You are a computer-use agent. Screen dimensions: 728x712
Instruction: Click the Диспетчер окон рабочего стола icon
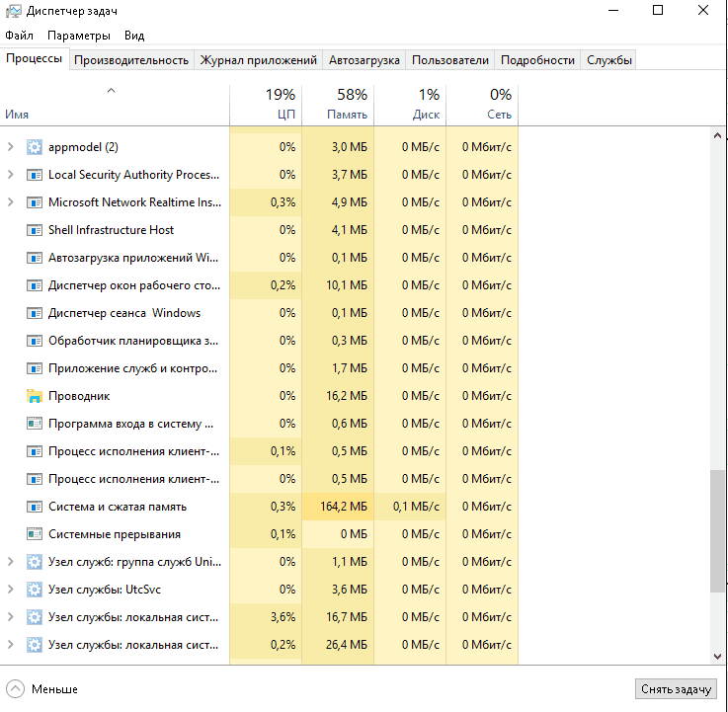pos(35,285)
